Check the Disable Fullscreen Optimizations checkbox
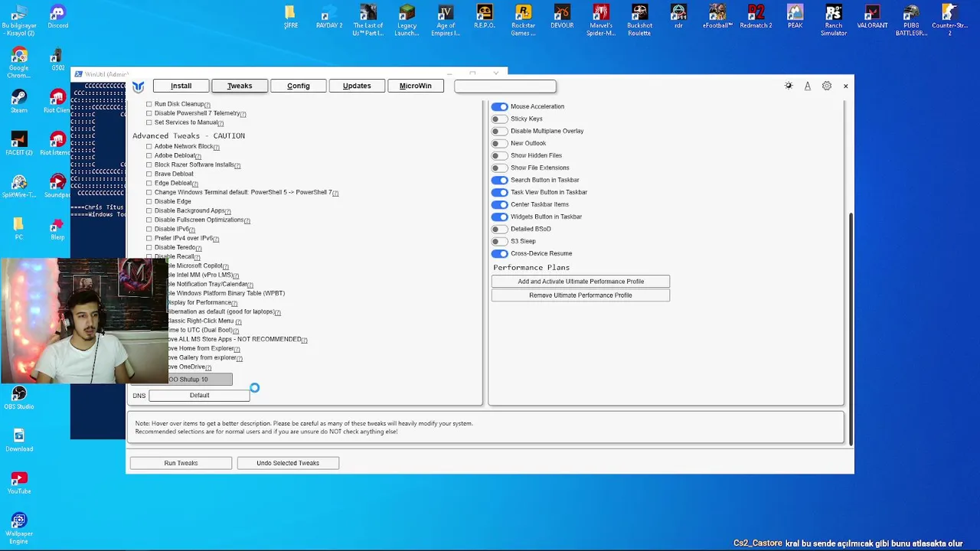 (x=149, y=220)
